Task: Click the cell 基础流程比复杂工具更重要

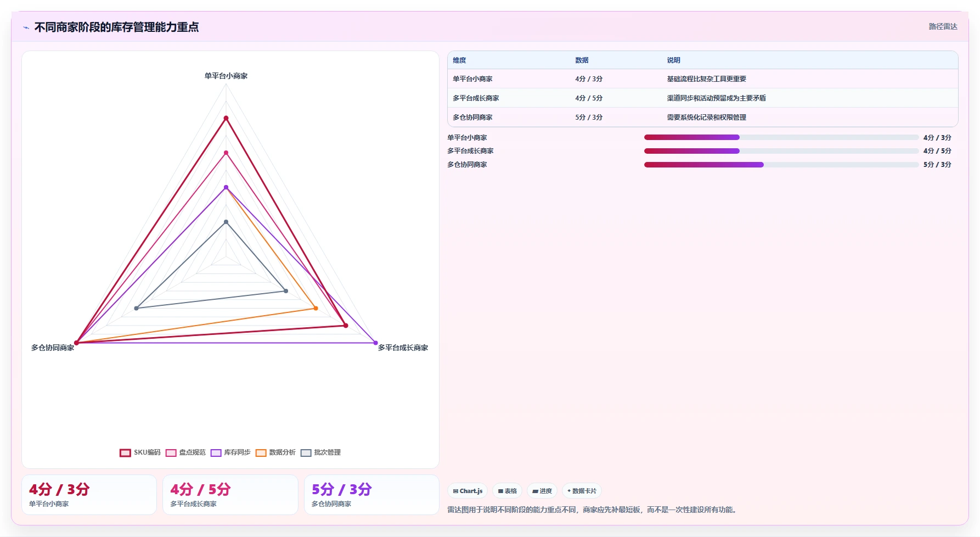Action: coord(706,79)
